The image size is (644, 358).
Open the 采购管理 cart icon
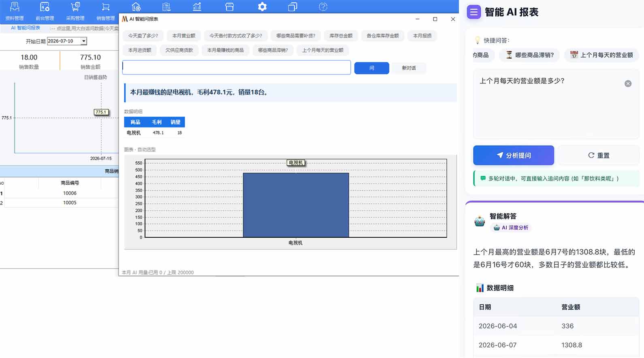point(75,7)
